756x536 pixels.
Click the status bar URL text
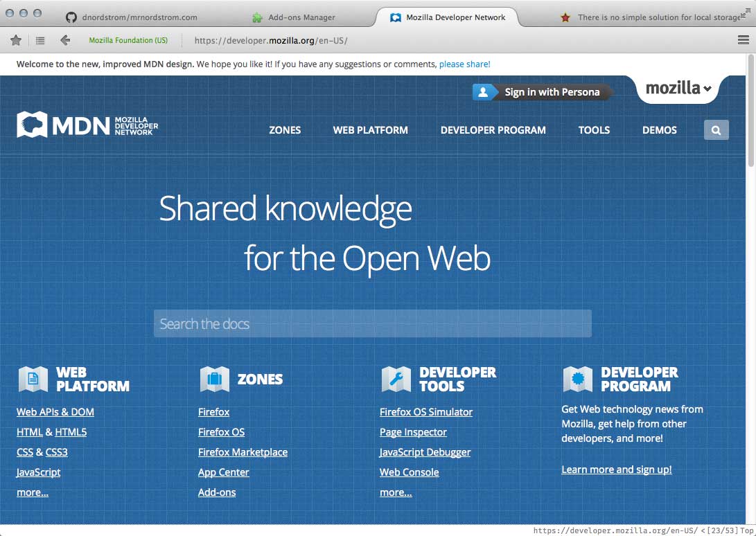pos(615,530)
